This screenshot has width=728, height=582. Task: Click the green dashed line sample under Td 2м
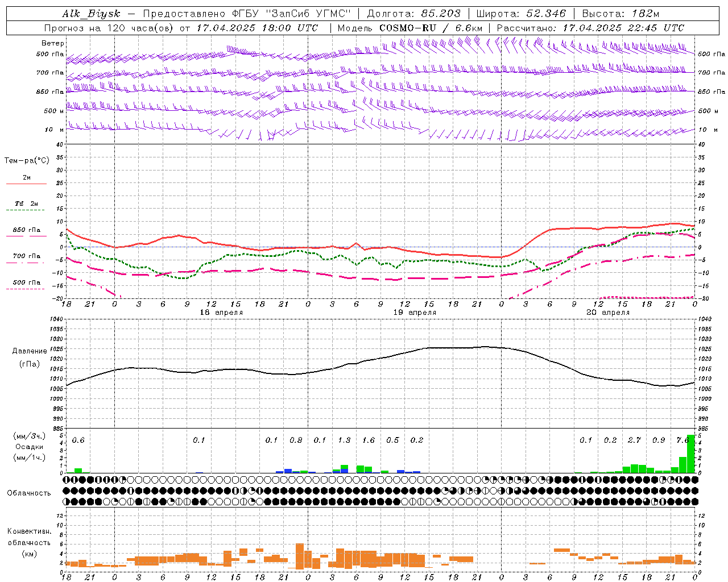pyautogui.click(x=25, y=210)
